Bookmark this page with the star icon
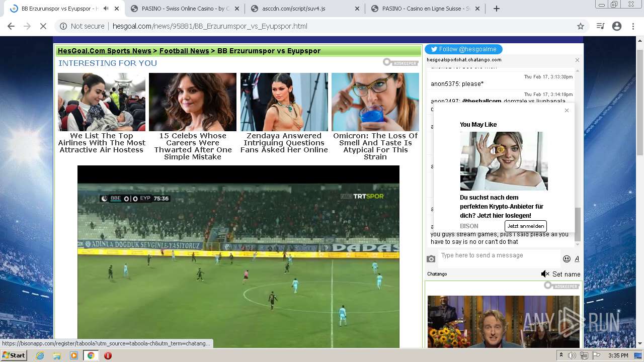The width and height of the screenshot is (644, 362). click(581, 26)
